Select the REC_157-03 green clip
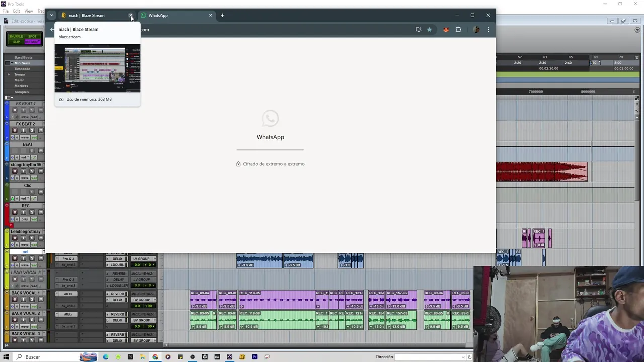The width and height of the screenshot is (644, 362). click(401, 320)
